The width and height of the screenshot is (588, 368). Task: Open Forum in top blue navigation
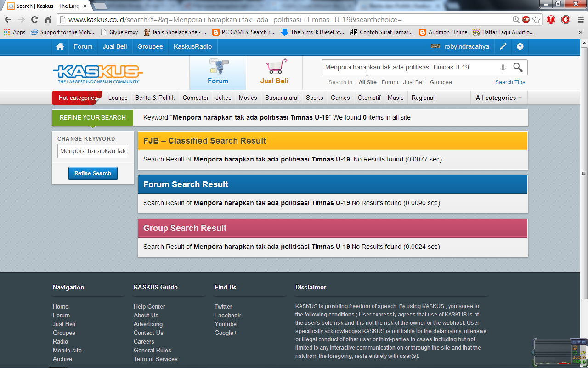83,47
